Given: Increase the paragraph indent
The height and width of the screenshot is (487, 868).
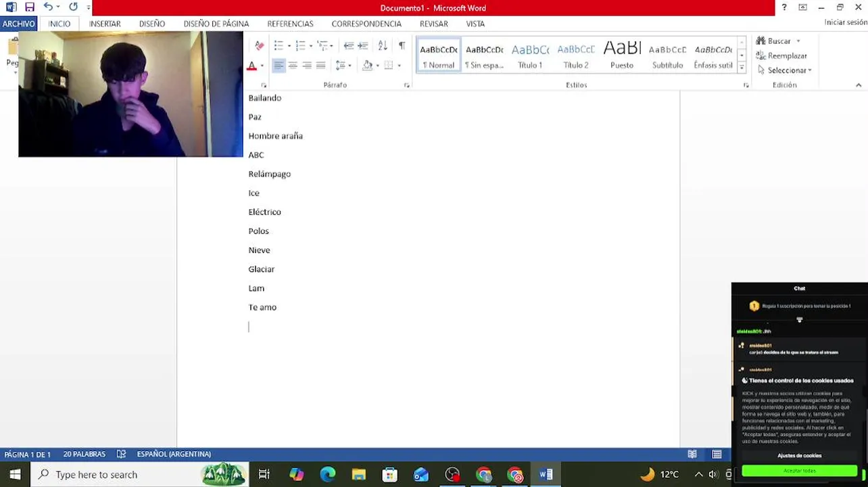Looking at the screenshot, I should tap(363, 45).
